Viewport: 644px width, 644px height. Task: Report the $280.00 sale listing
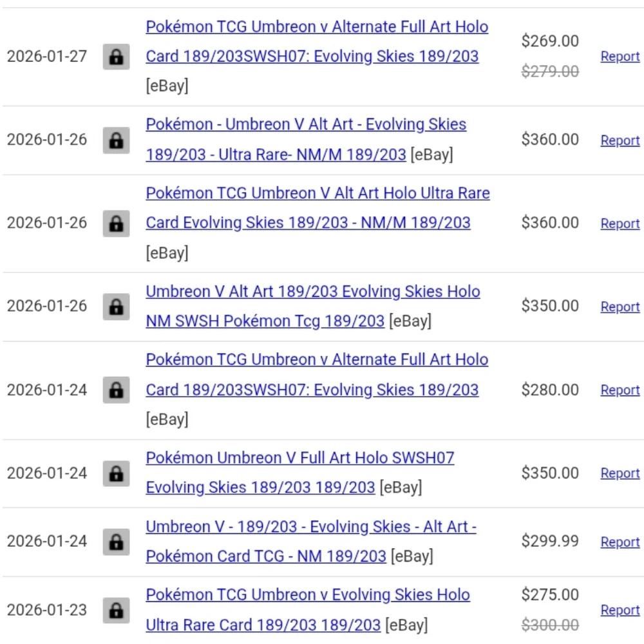tap(620, 390)
